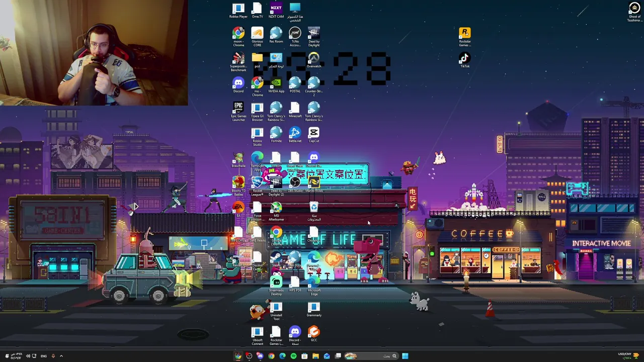644x362 pixels.
Task: Launch Marvel Rivals from the desktop
Action: [x=314, y=185]
